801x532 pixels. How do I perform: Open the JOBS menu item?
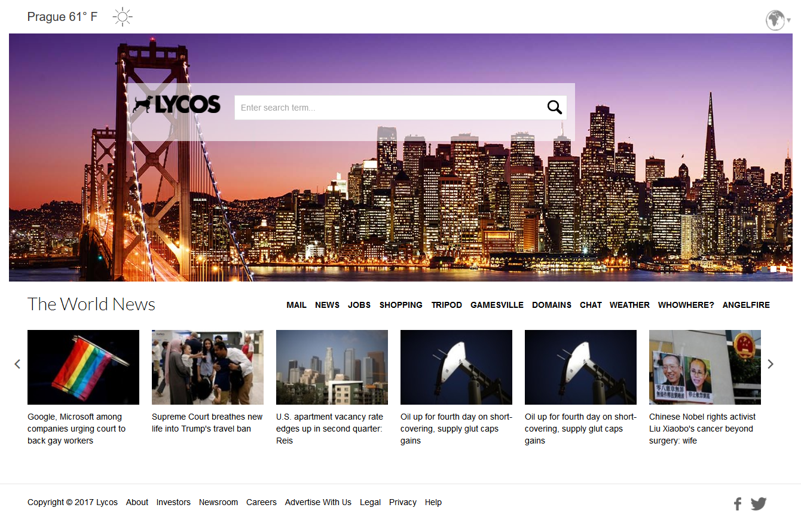click(x=359, y=305)
